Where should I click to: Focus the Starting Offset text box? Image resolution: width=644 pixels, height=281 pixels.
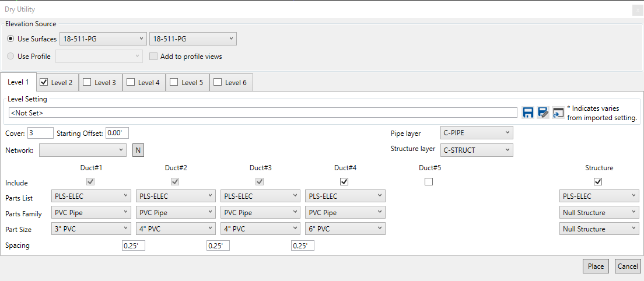click(x=117, y=133)
